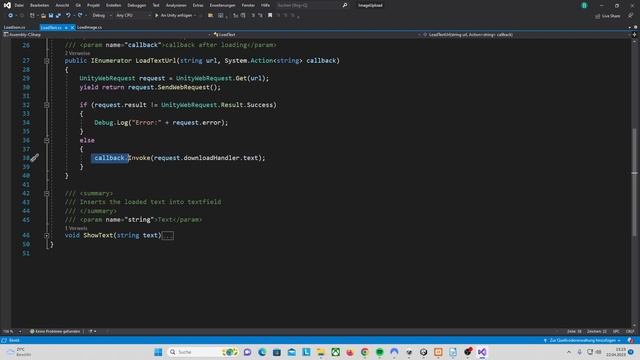Open the Ansicht menu
The width and height of the screenshot is (640, 360).
click(62, 5)
